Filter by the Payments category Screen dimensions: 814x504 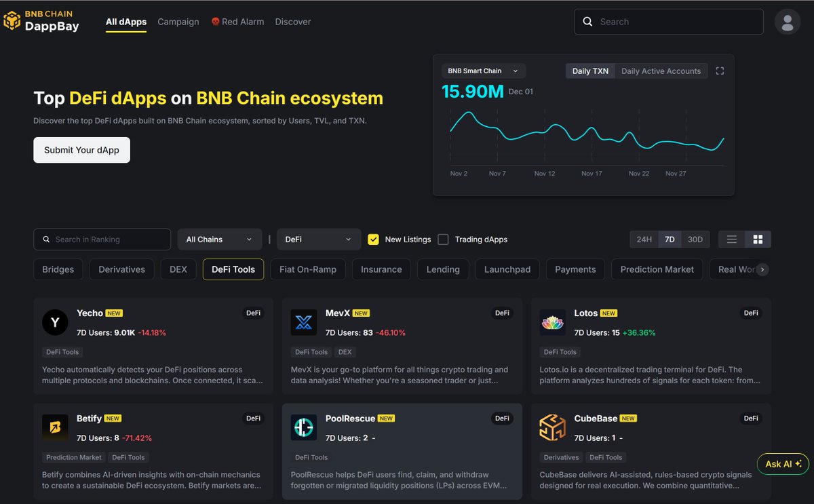[x=575, y=269]
